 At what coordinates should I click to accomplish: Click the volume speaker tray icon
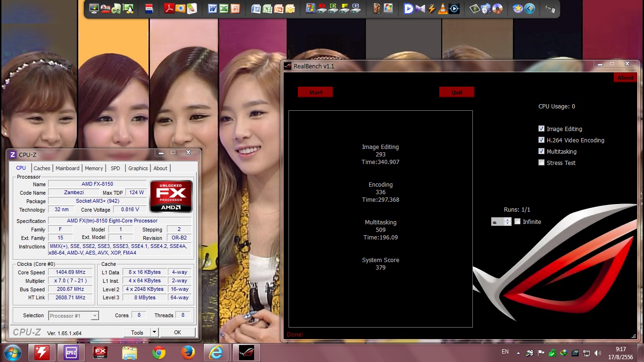(598, 353)
